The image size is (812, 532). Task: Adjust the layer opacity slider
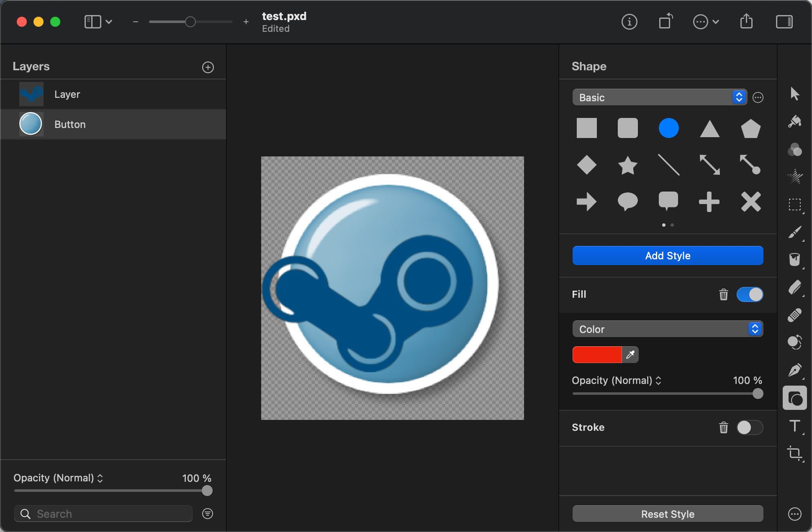tap(113, 491)
